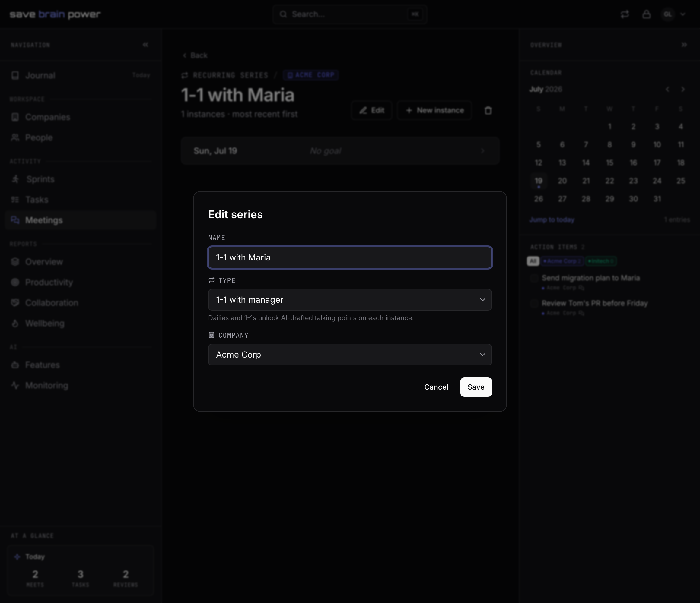Filter action items by Acme Corp

click(x=562, y=261)
